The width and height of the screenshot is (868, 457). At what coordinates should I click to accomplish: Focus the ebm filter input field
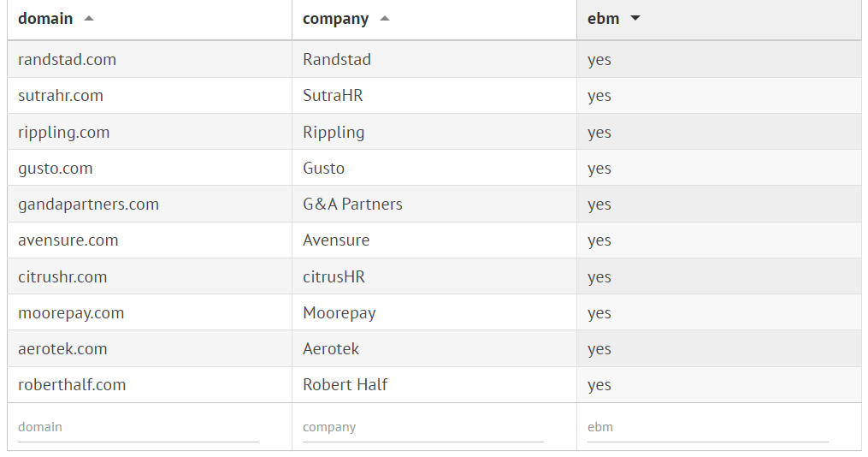point(707,427)
